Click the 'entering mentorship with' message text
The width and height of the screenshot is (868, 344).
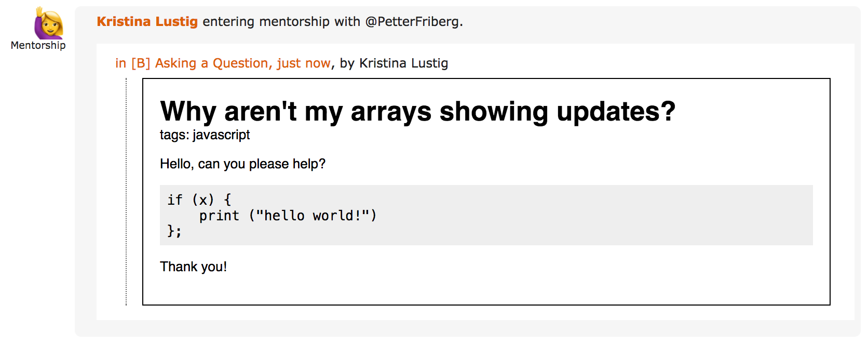pyautogui.click(x=281, y=22)
